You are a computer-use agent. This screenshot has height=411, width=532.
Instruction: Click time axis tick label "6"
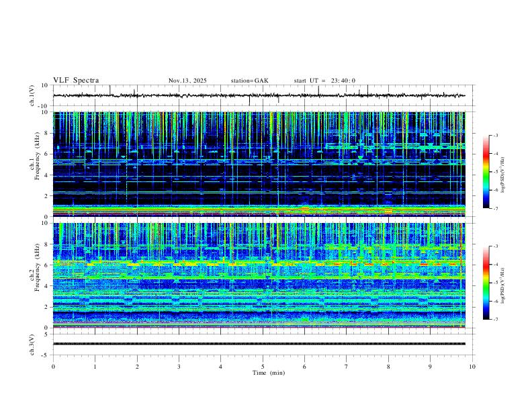coord(304,367)
